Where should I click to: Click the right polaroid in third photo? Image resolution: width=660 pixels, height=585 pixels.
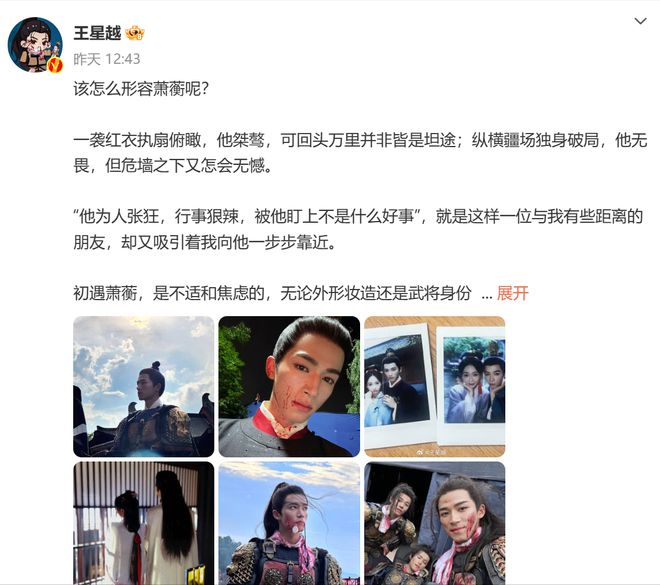[471, 385]
